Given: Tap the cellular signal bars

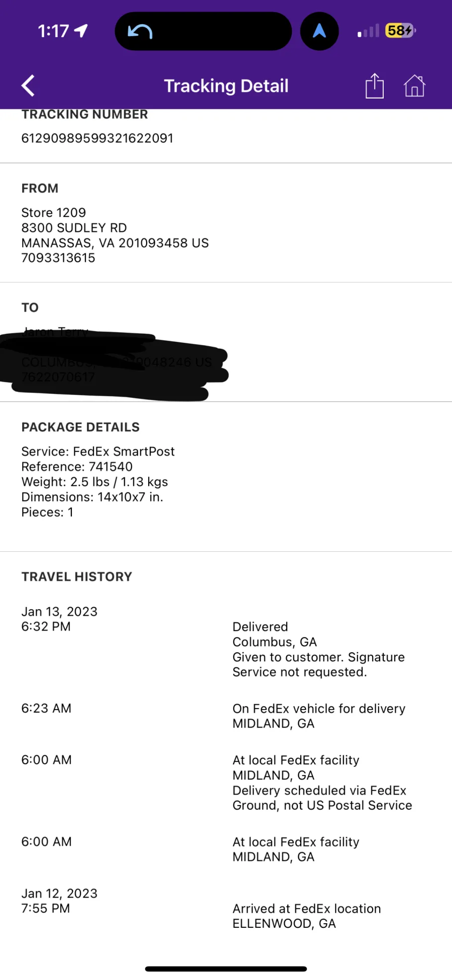Looking at the screenshot, I should click(x=368, y=32).
